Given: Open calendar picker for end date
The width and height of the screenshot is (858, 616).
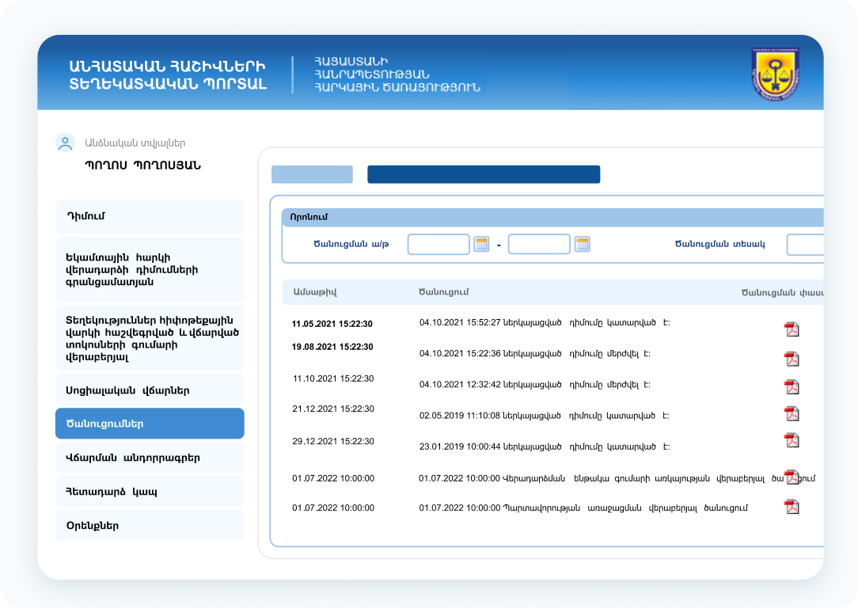Looking at the screenshot, I should [x=582, y=244].
